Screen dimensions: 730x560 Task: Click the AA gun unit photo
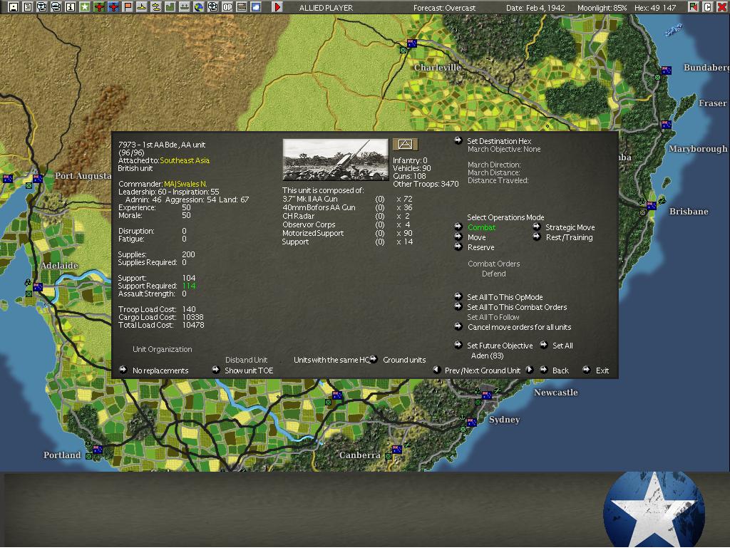point(336,160)
